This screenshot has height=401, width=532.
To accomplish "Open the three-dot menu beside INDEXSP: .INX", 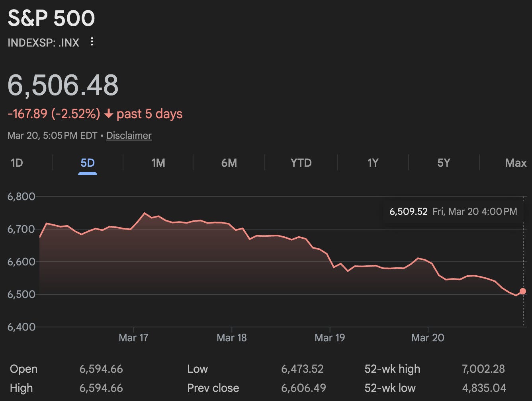I will [92, 42].
